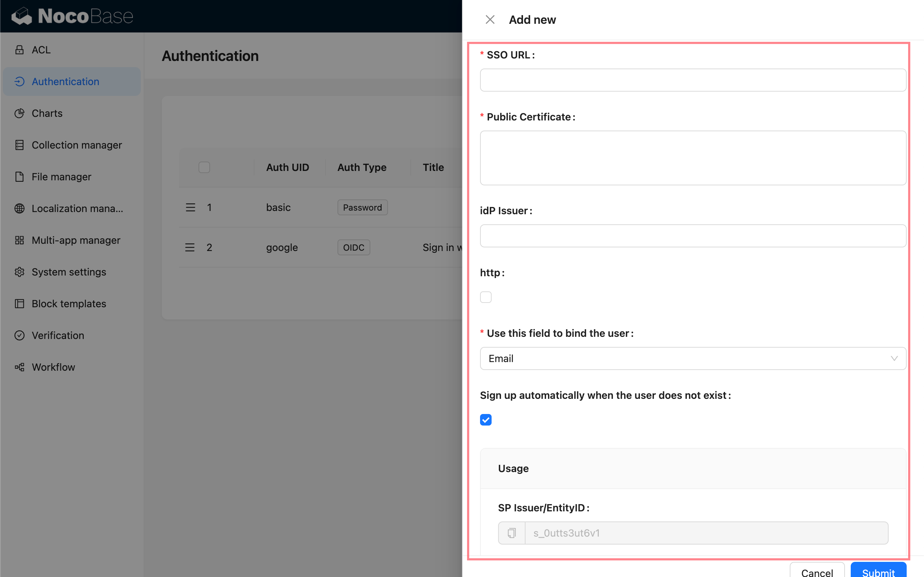Click the ACL lock icon in sidebar
Image resolution: width=924 pixels, height=577 pixels.
[x=19, y=50]
